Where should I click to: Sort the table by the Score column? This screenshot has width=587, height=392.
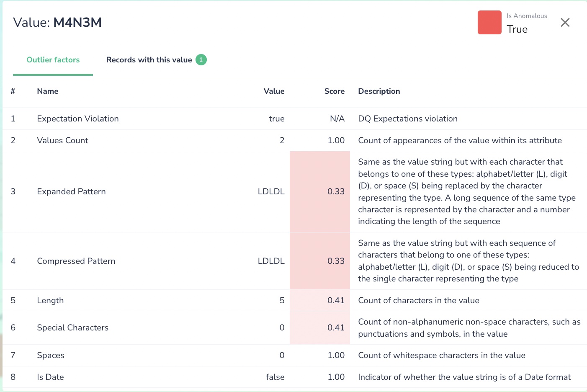(335, 91)
